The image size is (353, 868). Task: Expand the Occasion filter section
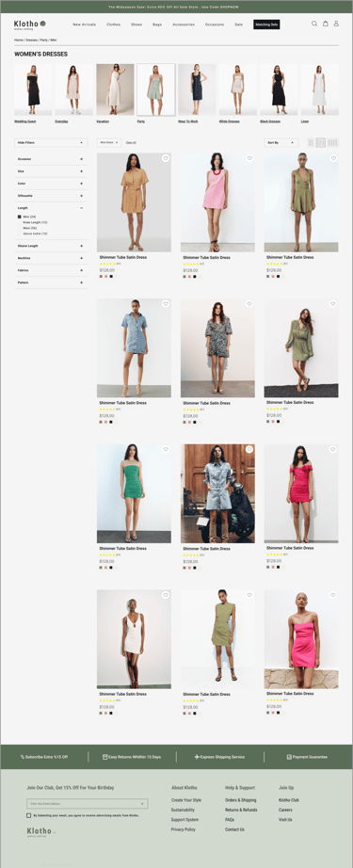tap(51, 159)
